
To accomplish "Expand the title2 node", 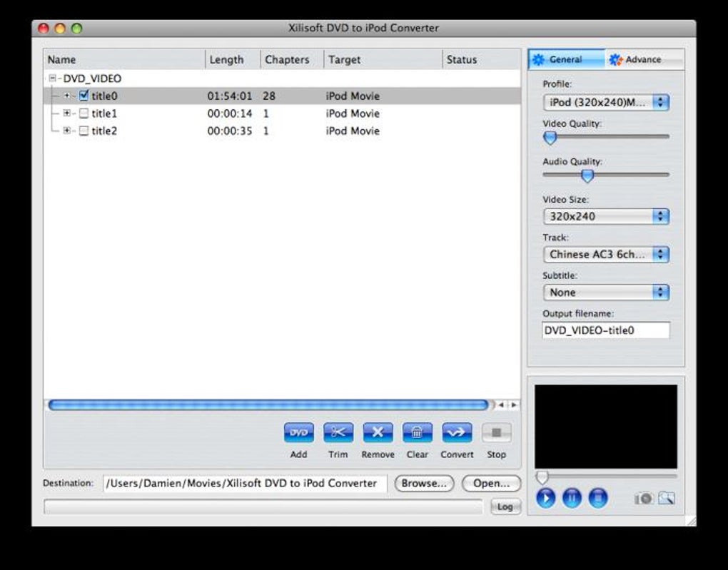I will pyautogui.click(x=67, y=131).
